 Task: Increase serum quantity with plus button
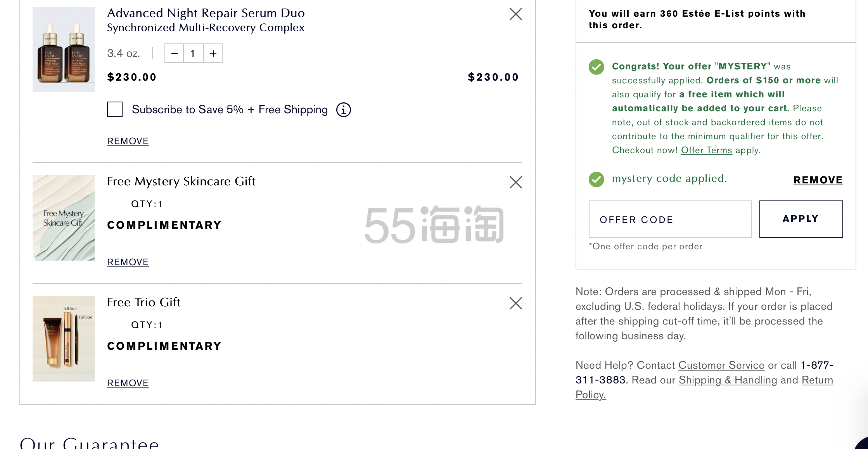pos(213,54)
